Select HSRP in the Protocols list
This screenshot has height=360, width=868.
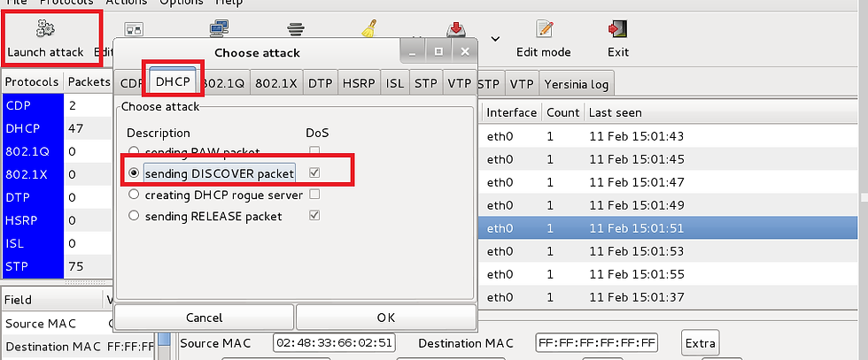tap(32, 220)
